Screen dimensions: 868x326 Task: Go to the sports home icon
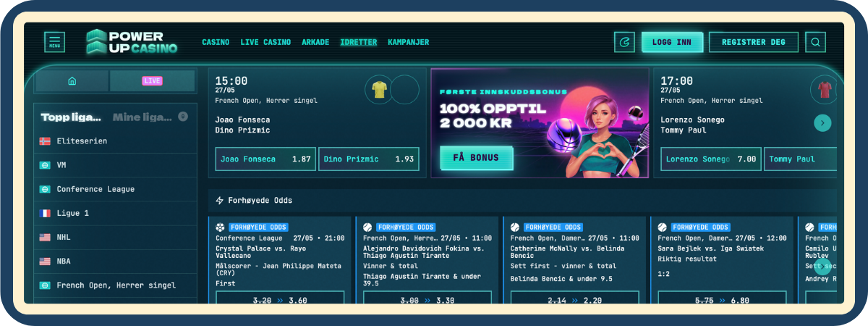pyautogui.click(x=72, y=80)
